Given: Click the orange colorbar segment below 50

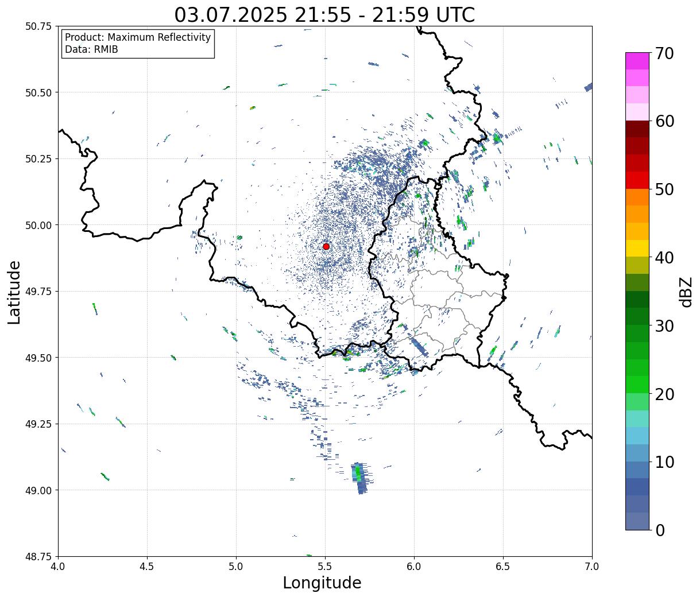Looking at the screenshot, I should [x=637, y=197].
